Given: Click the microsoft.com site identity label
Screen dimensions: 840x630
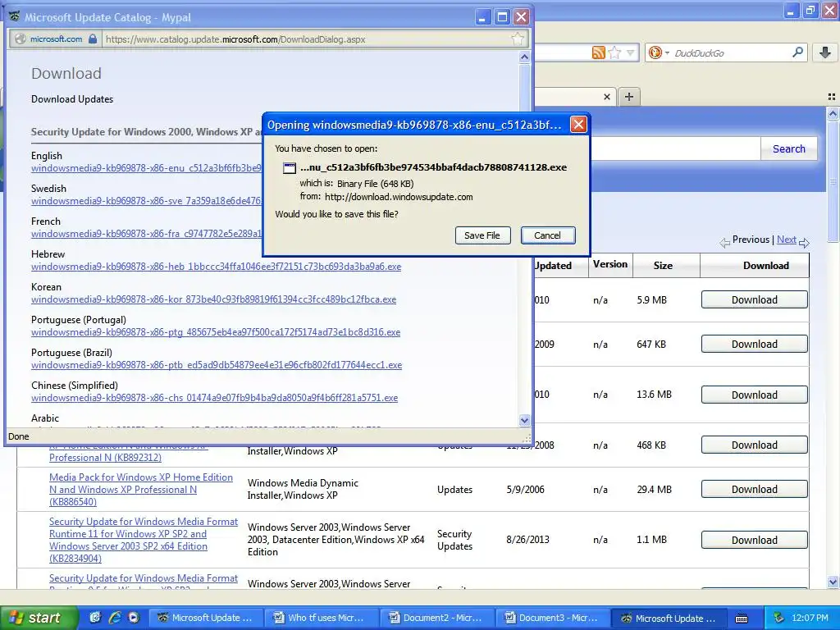Looking at the screenshot, I should tap(56, 39).
